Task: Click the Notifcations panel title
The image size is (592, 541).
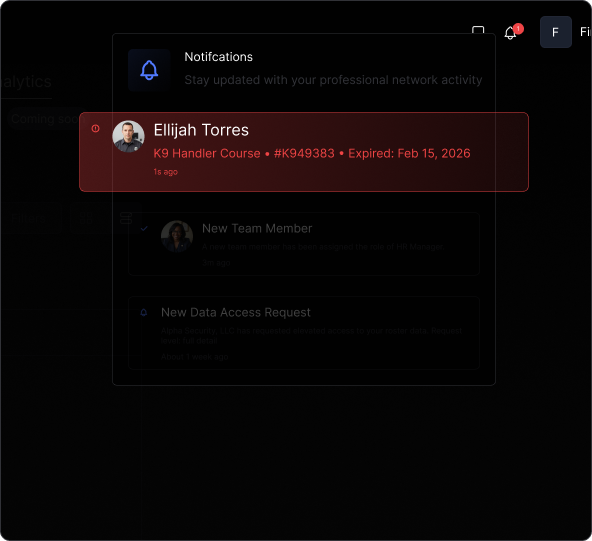Action: point(218,57)
